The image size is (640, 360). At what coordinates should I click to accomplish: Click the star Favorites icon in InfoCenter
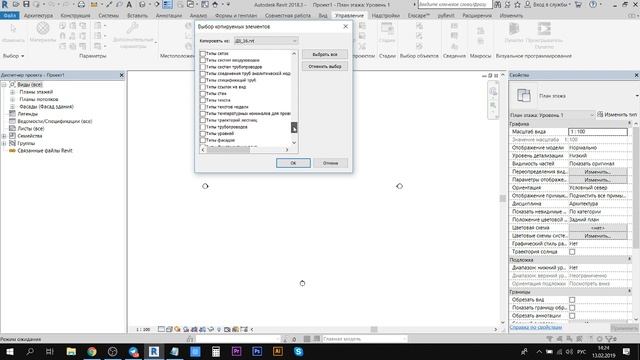coord(517,4)
